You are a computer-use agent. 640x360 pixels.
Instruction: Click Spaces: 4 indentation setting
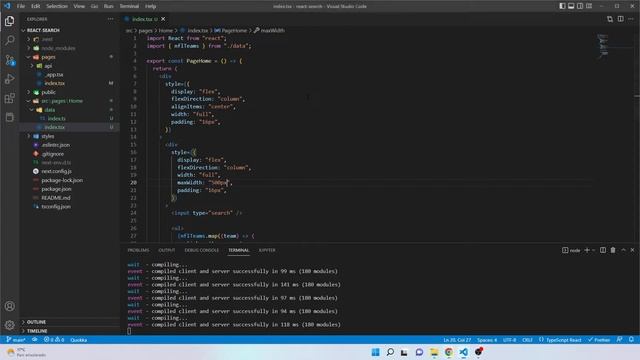(x=487, y=340)
